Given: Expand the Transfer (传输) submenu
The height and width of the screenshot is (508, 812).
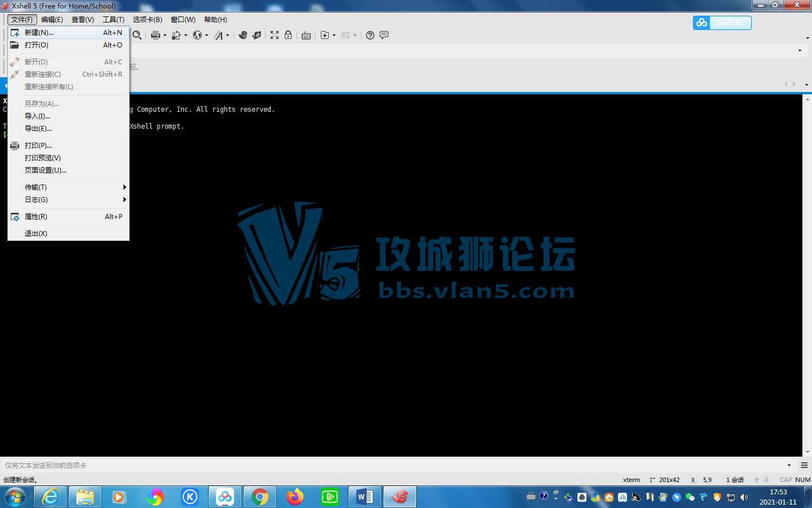Looking at the screenshot, I should [x=68, y=187].
